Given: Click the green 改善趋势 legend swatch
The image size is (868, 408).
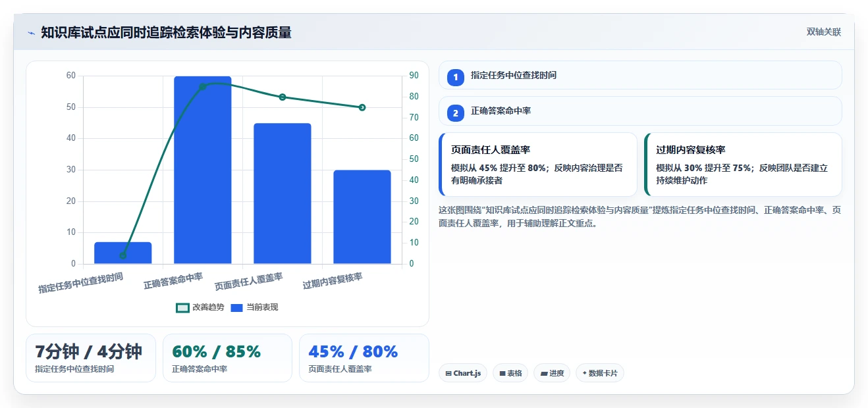Looking at the screenshot, I should [182, 307].
